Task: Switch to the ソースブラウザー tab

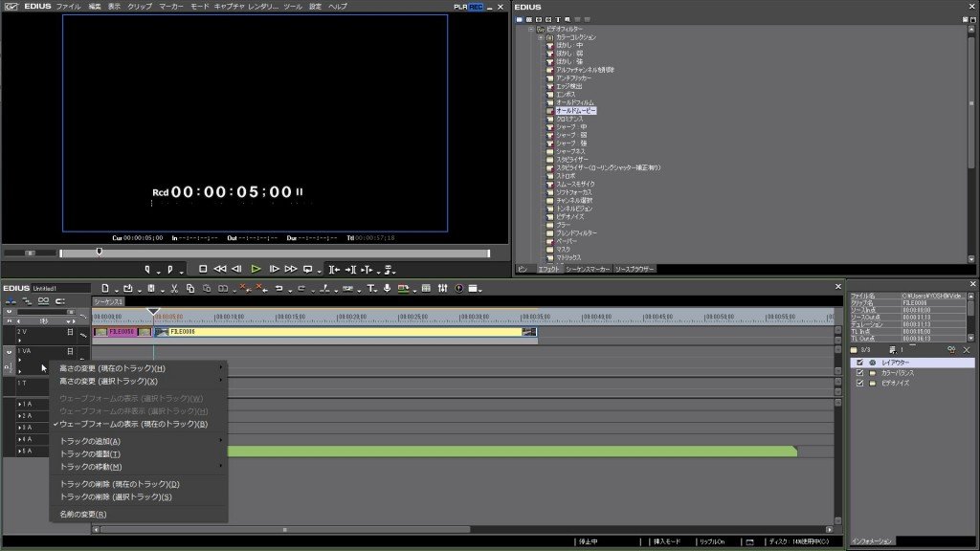Action: coord(635,269)
